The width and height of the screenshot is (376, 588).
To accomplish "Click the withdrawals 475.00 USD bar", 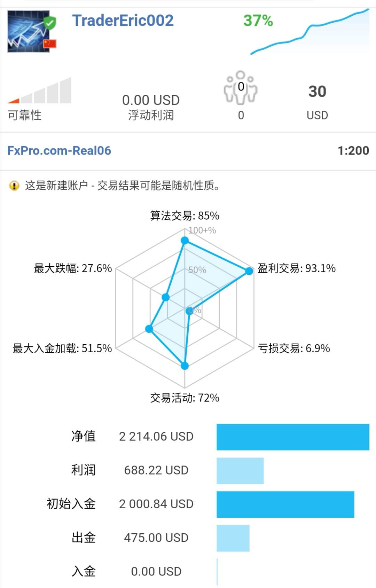I will click(x=233, y=538).
